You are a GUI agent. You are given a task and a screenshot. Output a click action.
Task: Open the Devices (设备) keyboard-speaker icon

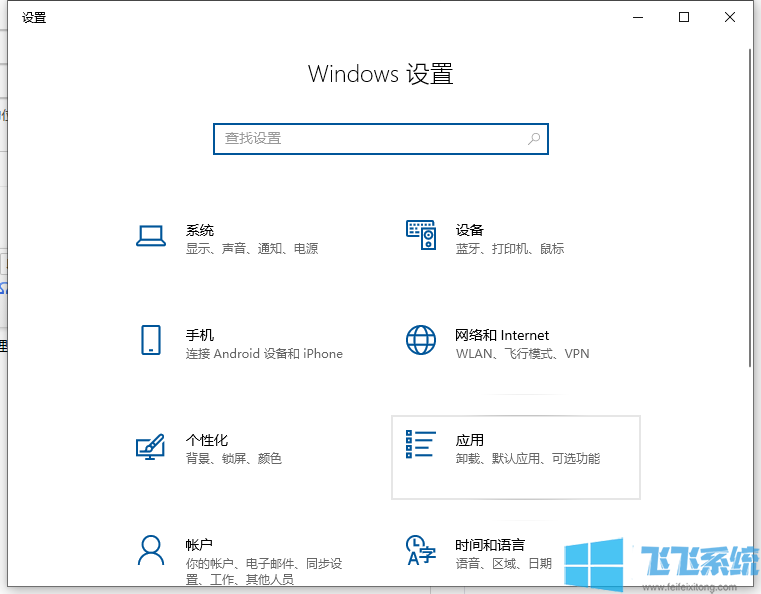pos(421,235)
